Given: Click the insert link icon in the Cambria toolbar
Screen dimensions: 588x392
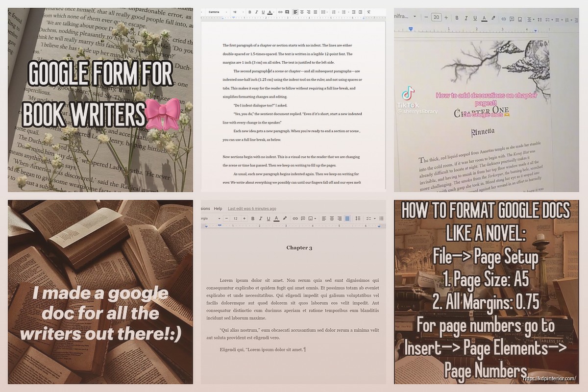Looking at the screenshot, I should 280,12.
